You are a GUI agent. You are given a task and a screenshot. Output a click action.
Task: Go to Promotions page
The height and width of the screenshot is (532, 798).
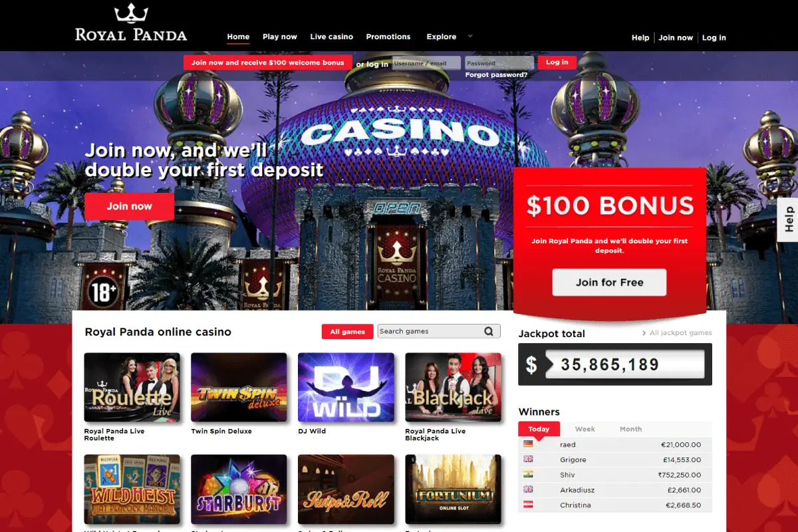tap(388, 37)
